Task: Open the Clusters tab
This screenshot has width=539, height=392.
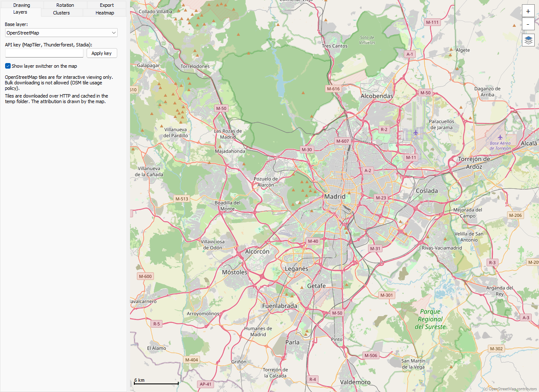Action: pos(61,13)
